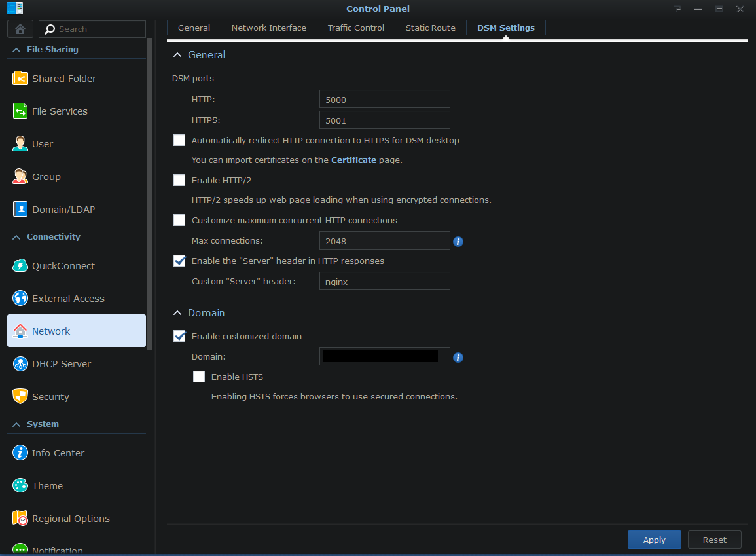Viewport: 756px width, 556px height.
Task: Toggle the Enable HSTS checkbox
Action: [x=199, y=377]
